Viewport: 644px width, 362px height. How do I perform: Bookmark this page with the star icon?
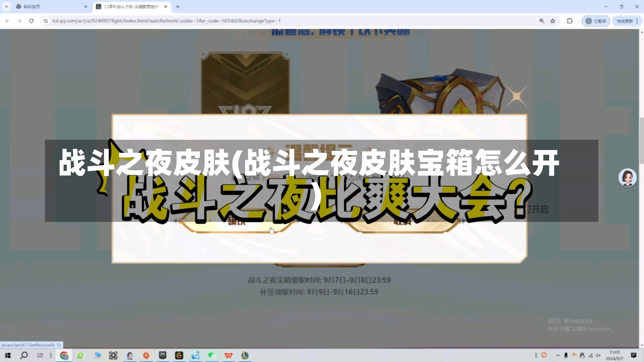tap(553, 21)
